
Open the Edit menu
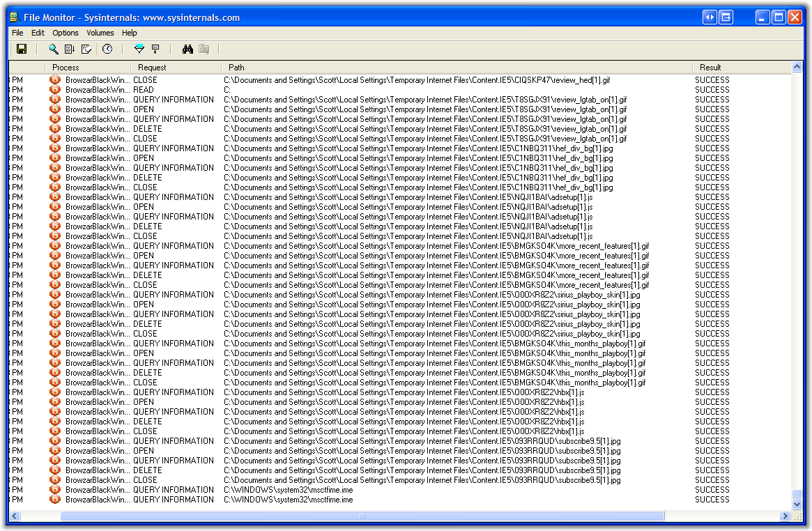(x=38, y=33)
